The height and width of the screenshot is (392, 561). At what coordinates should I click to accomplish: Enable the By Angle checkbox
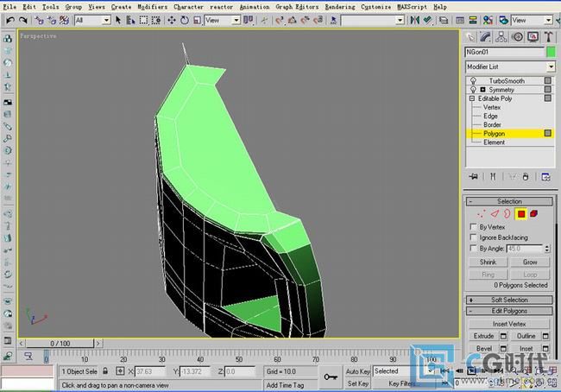click(x=473, y=248)
